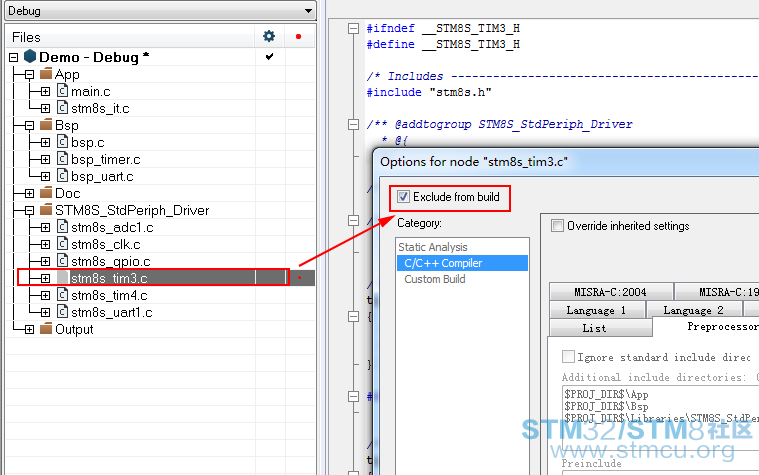Click the bsp.c file icon
This screenshot has width=759, height=475.
tap(62, 141)
